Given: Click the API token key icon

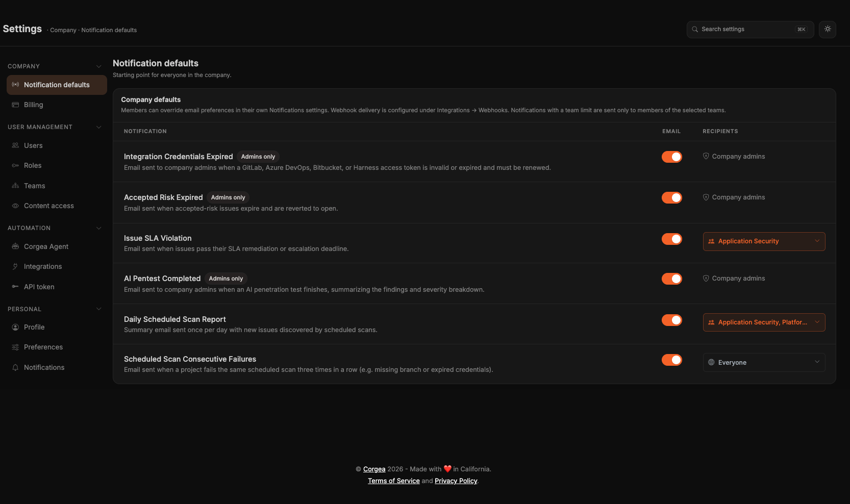Looking at the screenshot, I should click(15, 287).
